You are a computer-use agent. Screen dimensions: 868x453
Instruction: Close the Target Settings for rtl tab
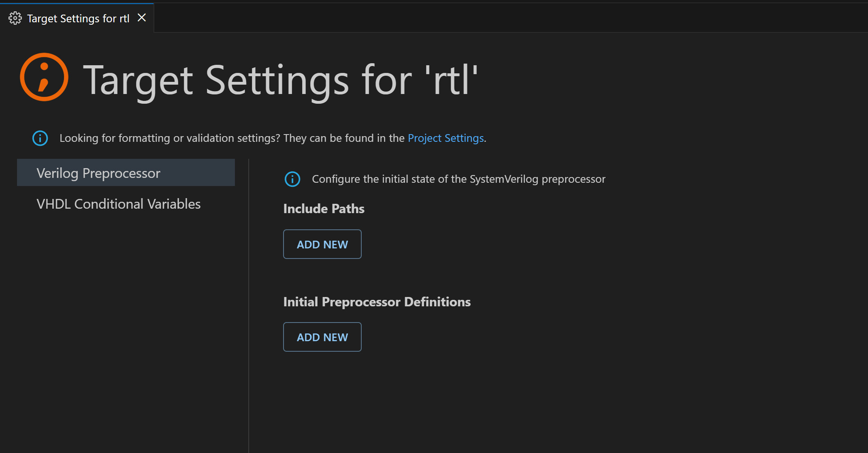142,18
